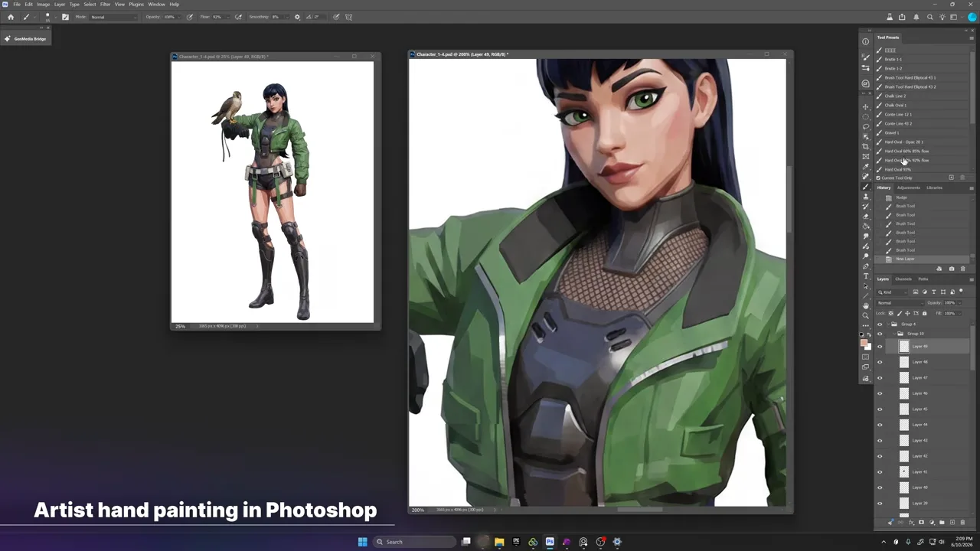Open the blend Mode dropdown in options bar
This screenshot has height=551, width=980.
[x=113, y=17]
